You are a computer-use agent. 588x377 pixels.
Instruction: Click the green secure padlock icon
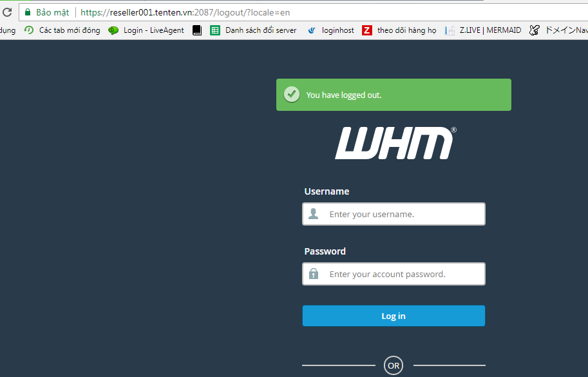(x=28, y=12)
